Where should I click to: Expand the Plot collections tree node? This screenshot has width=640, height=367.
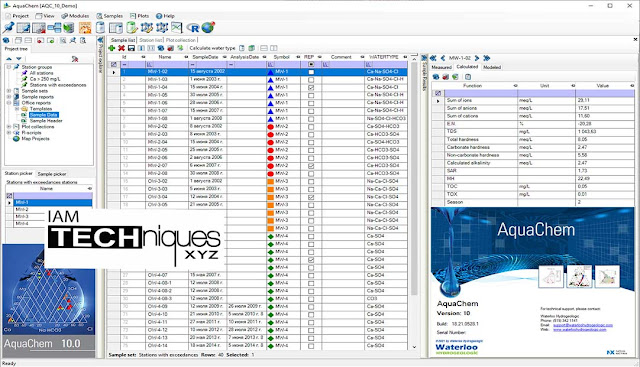[x=9, y=127]
